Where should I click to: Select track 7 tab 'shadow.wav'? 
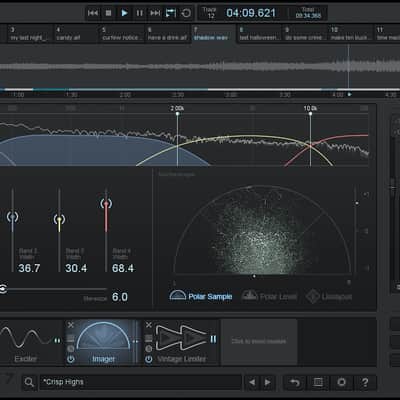(214, 34)
